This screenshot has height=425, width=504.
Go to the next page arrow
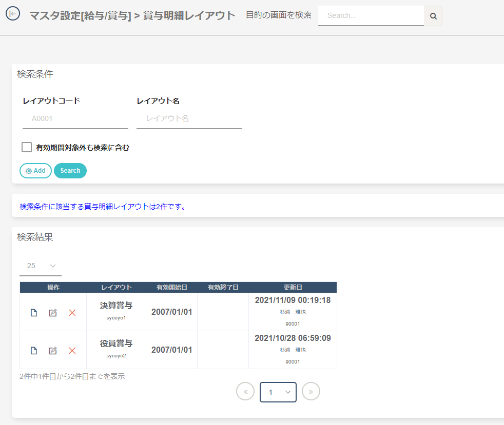pyautogui.click(x=311, y=392)
